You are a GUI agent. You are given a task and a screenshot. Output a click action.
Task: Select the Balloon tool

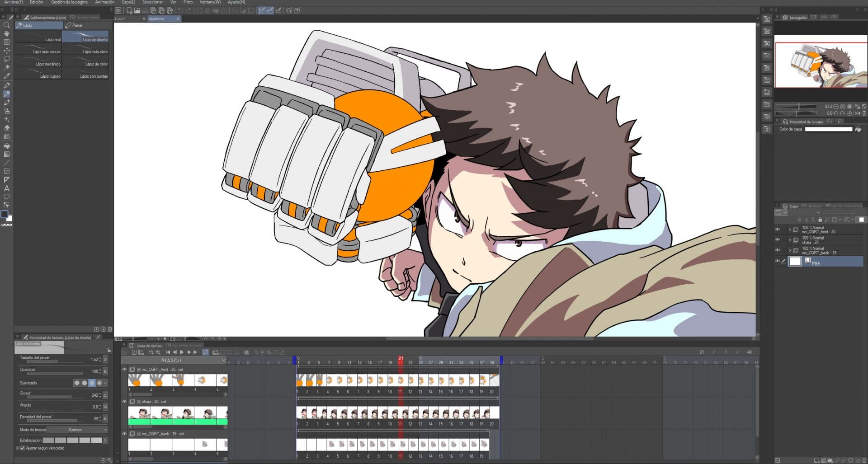pos(7,197)
